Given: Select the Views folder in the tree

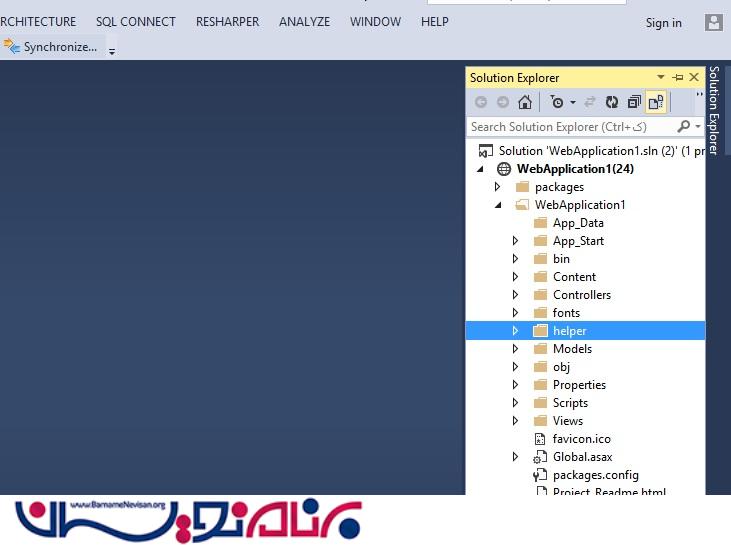Looking at the screenshot, I should (x=567, y=421).
